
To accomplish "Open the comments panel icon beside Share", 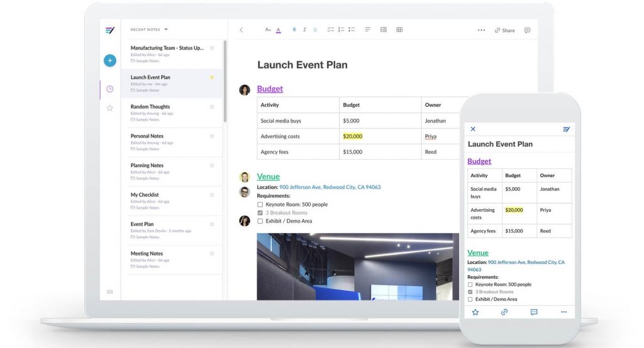I will point(528,30).
